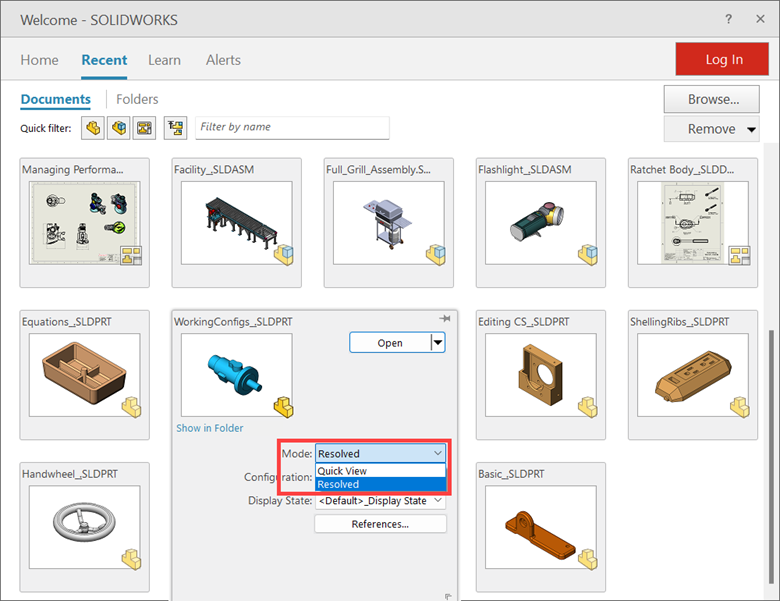Open the Ratchet Body drawing thumbnail
The height and width of the screenshot is (601, 780).
pos(693,222)
